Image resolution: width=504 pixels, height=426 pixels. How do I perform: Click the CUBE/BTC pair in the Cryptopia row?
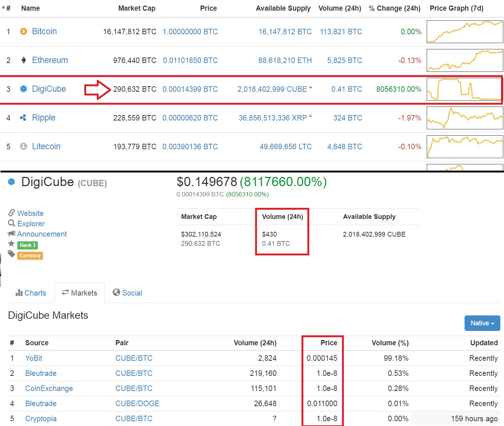(x=134, y=419)
